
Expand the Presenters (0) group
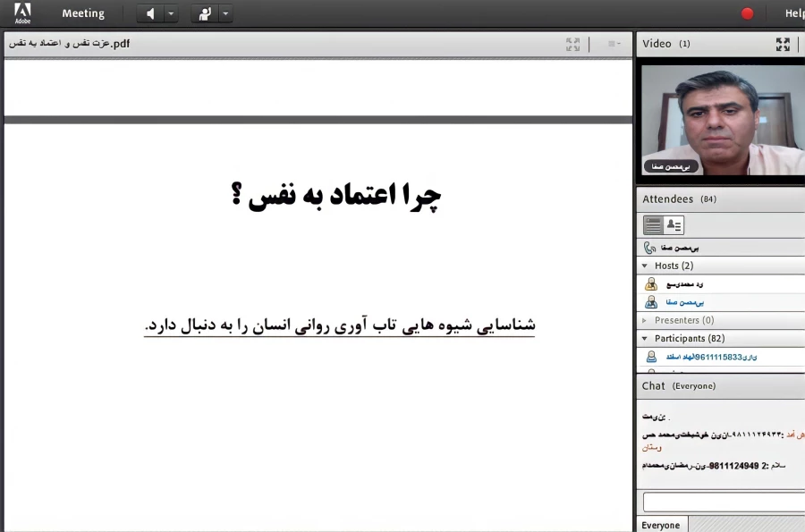coord(645,320)
